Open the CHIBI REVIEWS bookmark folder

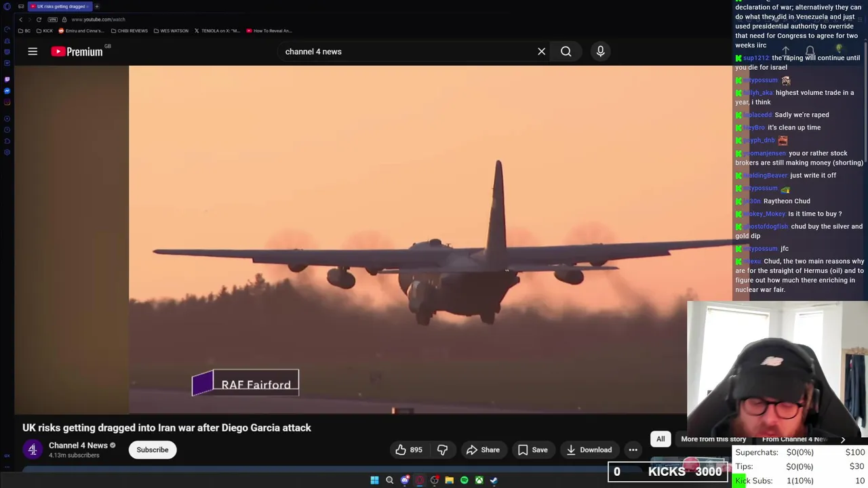tap(129, 30)
